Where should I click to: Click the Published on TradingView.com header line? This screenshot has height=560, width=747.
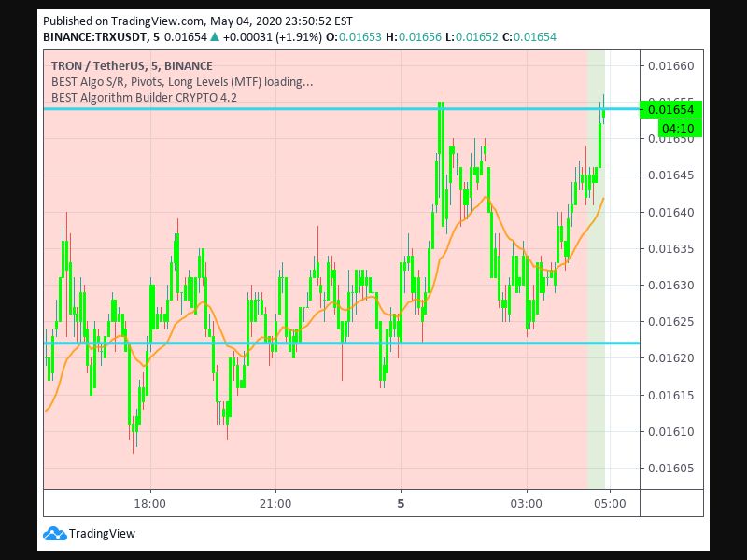coord(198,21)
